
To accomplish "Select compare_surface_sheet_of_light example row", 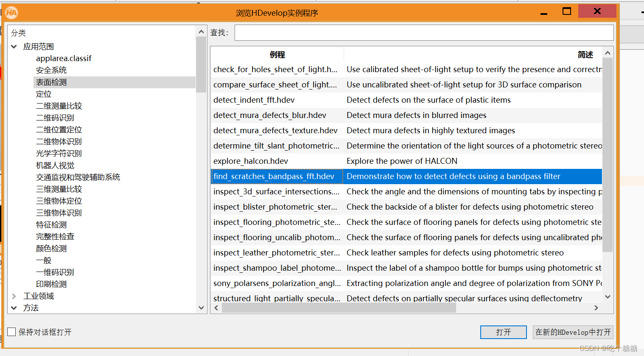I will [406, 85].
